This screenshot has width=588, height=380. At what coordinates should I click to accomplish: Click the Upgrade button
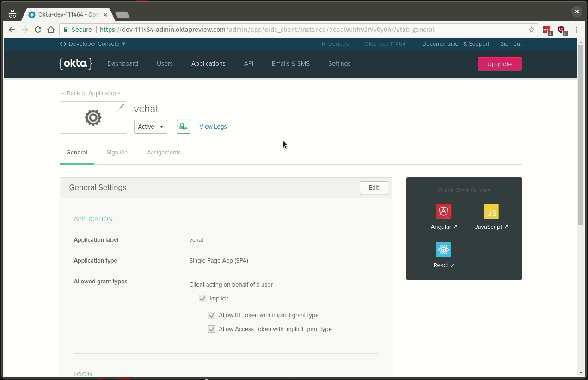pos(500,64)
